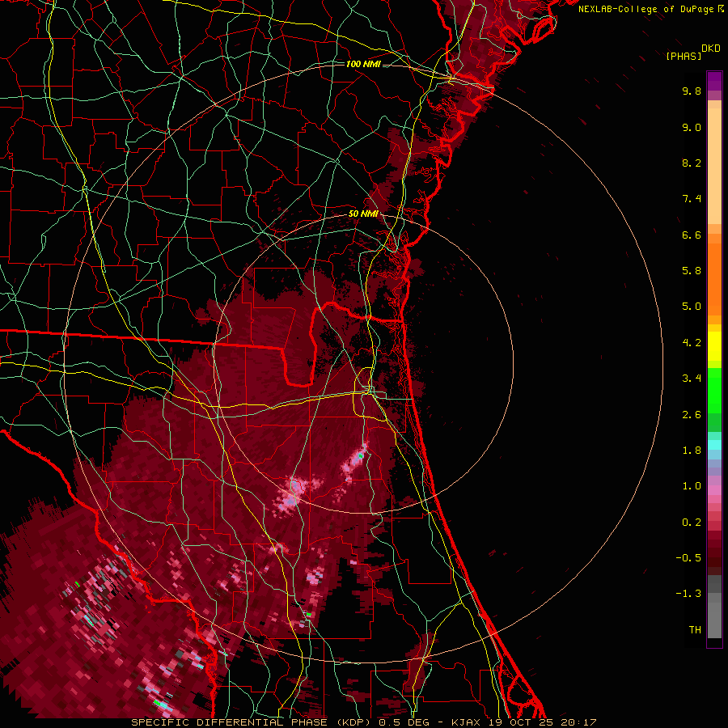Click the -1.3 value on the color scale
The image size is (728, 728).
pos(688,594)
